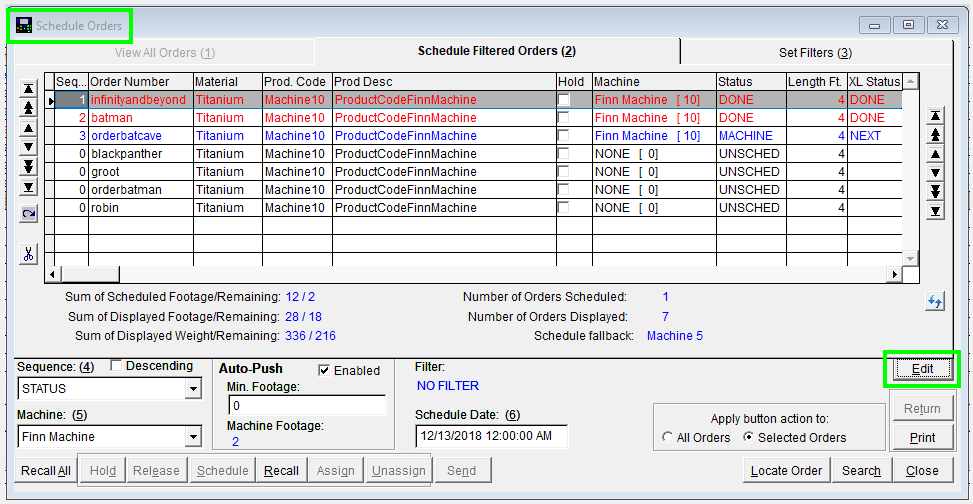This screenshot has height=504, width=973.
Task: Click the Print button
Action: [x=922, y=438]
